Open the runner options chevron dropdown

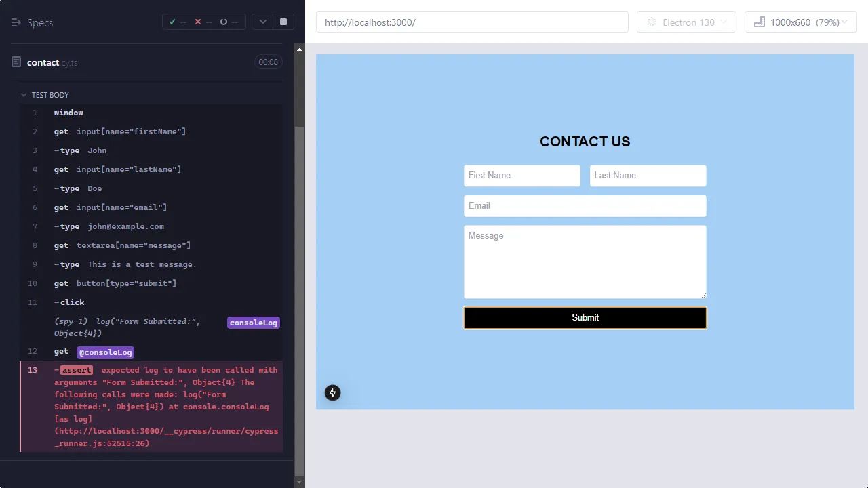[262, 22]
